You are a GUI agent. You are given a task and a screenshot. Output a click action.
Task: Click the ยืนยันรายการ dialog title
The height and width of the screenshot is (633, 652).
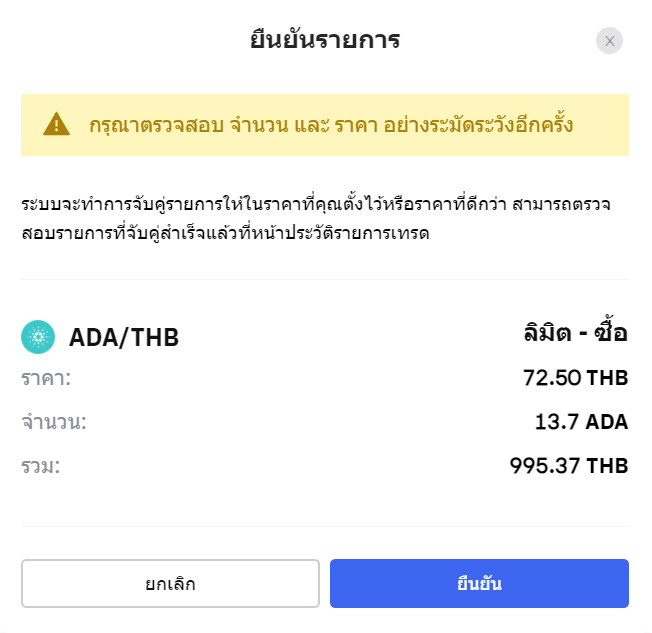tap(325, 40)
